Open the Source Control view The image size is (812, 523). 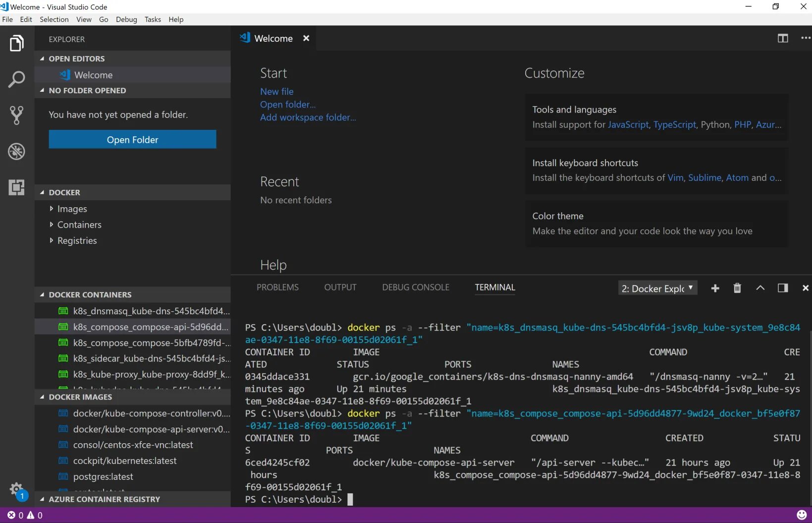17,115
